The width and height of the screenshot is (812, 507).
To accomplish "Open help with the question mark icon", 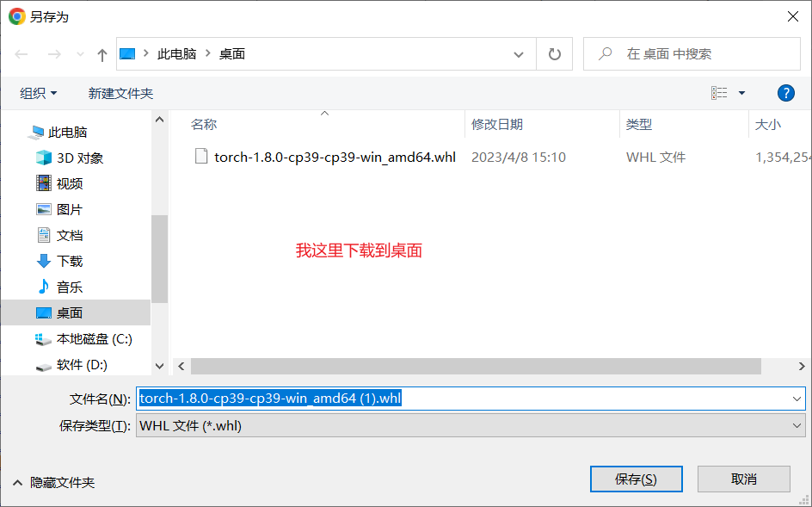I will pyautogui.click(x=785, y=93).
